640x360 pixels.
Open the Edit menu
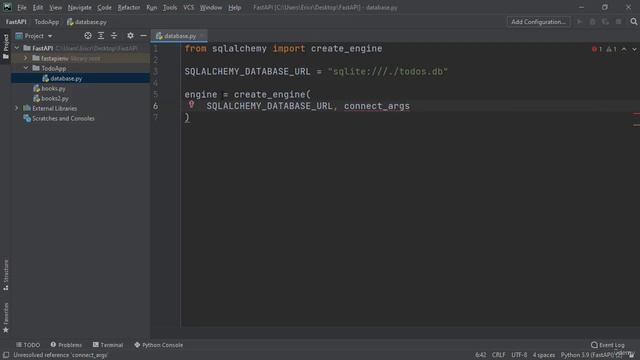coord(38,8)
